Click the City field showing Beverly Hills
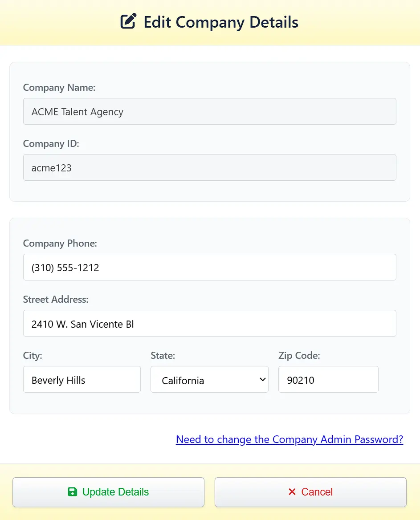Image resolution: width=420 pixels, height=520 pixels. [x=82, y=379]
